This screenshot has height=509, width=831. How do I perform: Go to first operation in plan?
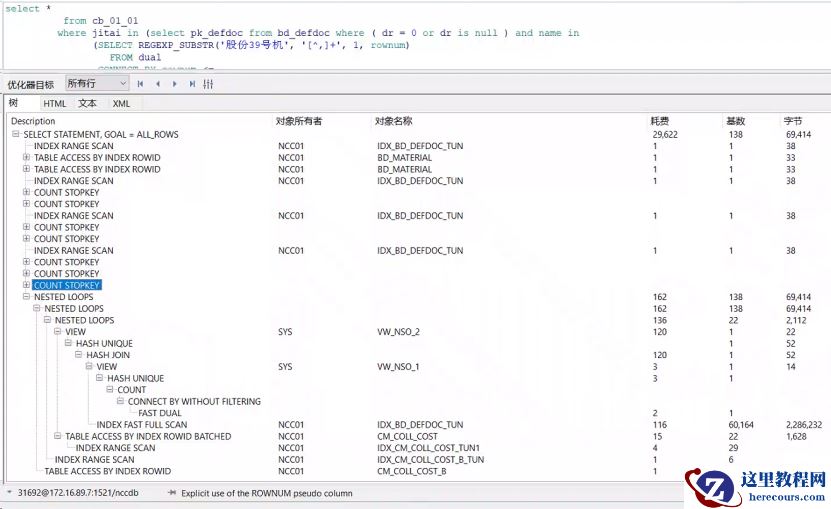140,84
